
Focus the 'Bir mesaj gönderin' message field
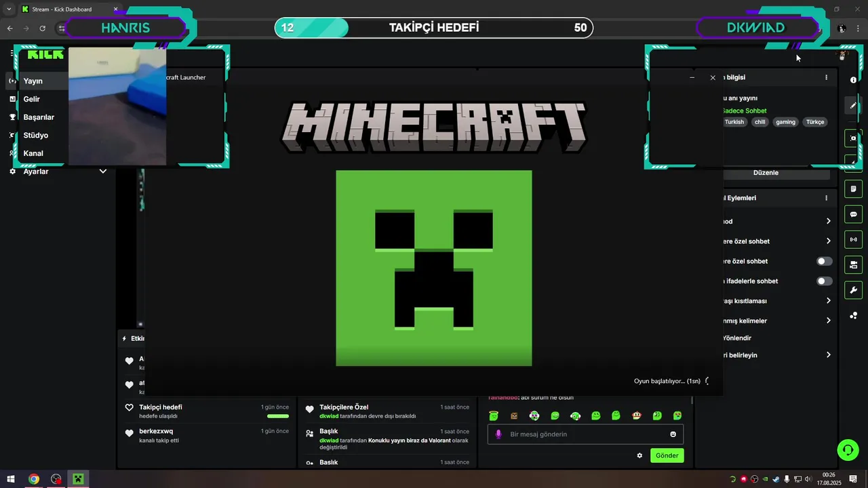tap(585, 434)
